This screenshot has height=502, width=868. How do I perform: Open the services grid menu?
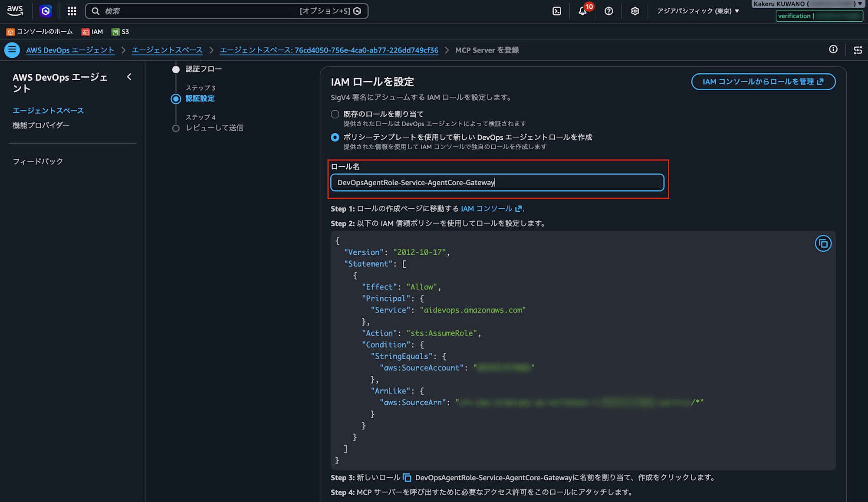point(72,11)
